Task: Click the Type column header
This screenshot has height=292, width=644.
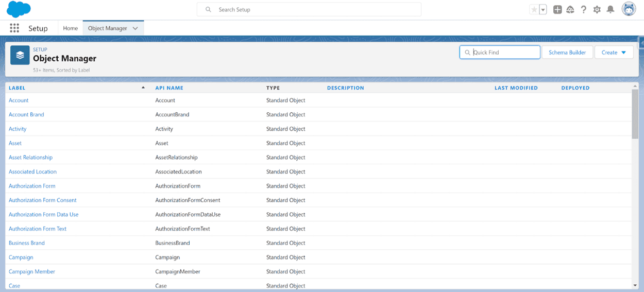Action: point(273,88)
